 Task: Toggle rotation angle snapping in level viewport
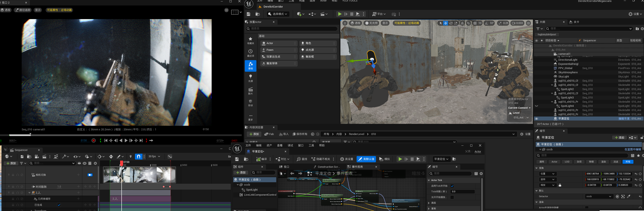[486, 23]
